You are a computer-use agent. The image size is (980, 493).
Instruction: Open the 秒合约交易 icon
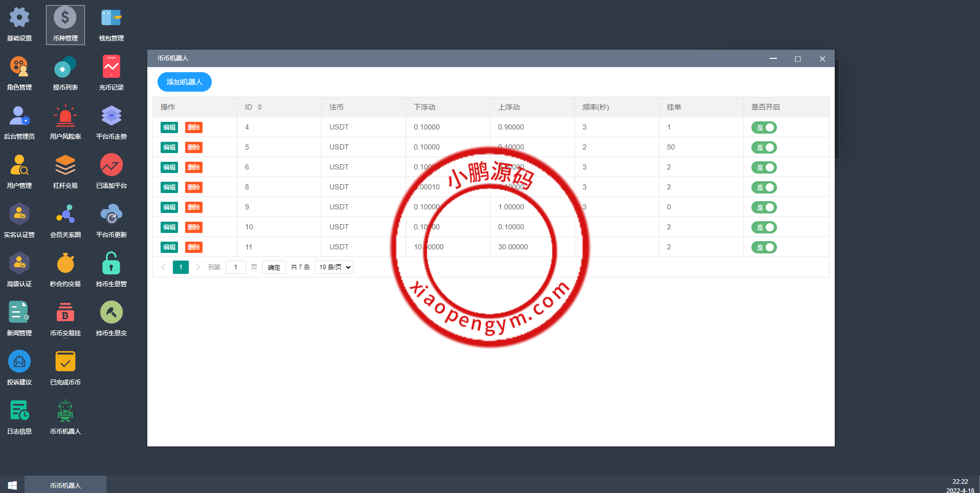click(65, 264)
